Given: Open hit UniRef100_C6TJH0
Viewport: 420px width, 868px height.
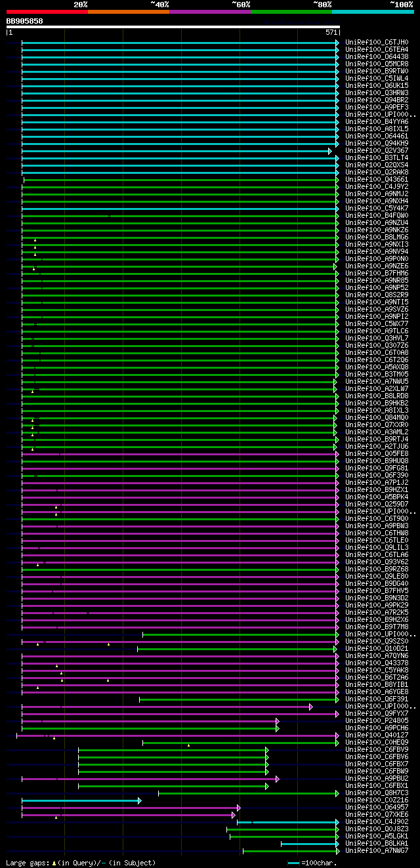Looking at the screenshot, I should (x=377, y=42).
